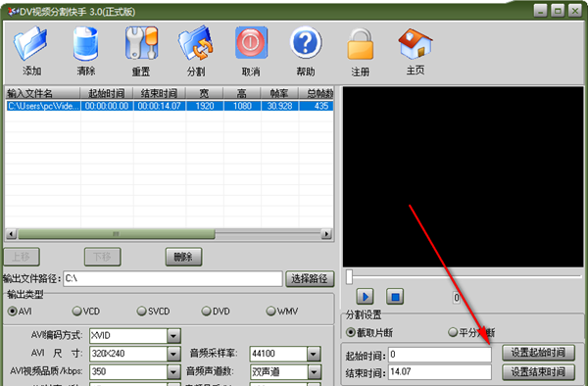
Task: Click the 宽 column header
Action: [x=205, y=93]
